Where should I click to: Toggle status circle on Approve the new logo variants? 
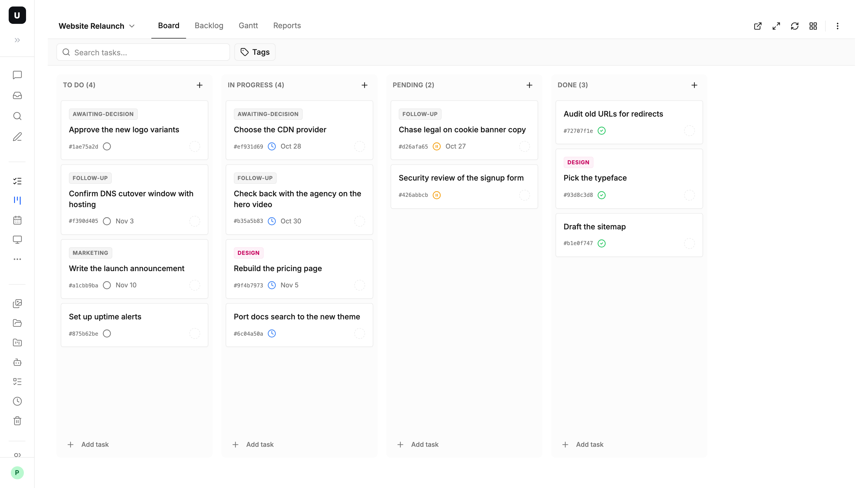[107, 146]
